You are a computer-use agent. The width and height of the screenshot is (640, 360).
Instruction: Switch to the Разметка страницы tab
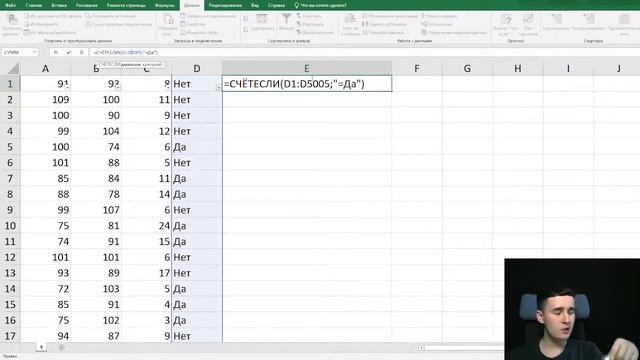pyautogui.click(x=126, y=5)
